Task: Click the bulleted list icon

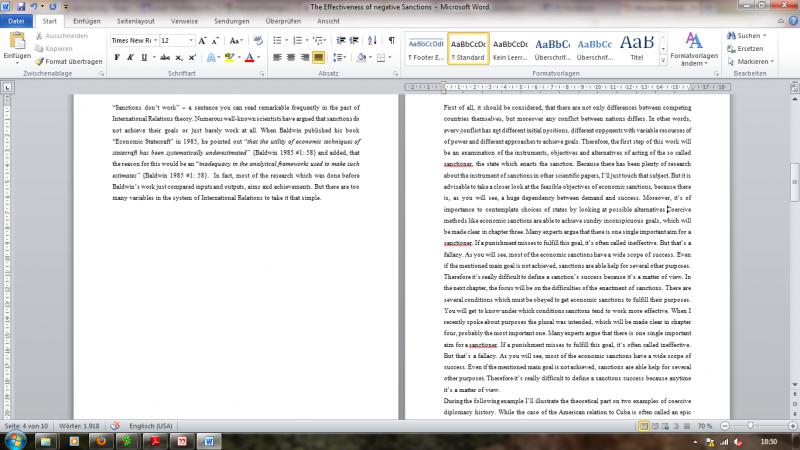Action: click(x=276, y=40)
